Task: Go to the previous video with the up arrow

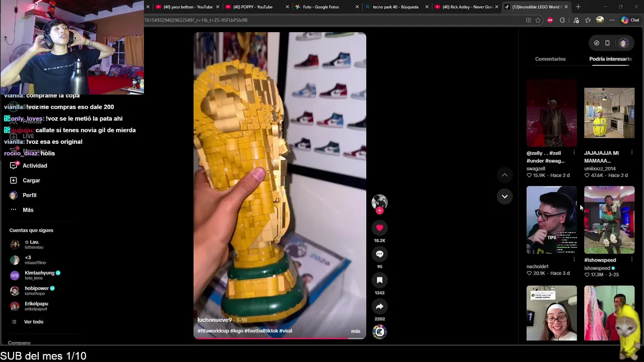Action: point(505,175)
